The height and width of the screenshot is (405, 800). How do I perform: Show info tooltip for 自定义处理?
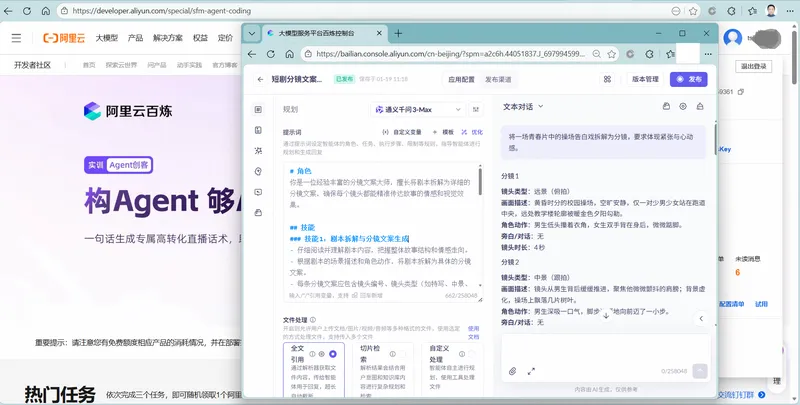tap(462, 354)
